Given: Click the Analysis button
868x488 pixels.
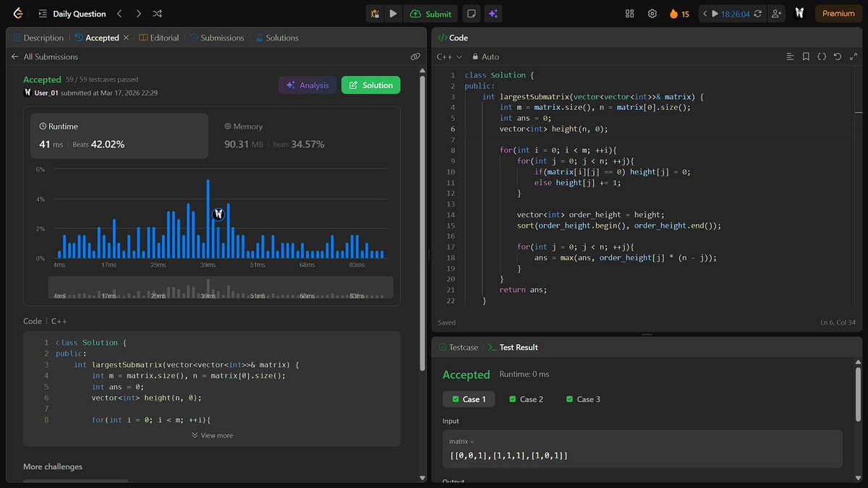Looking at the screenshot, I should pyautogui.click(x=307, y=85).
